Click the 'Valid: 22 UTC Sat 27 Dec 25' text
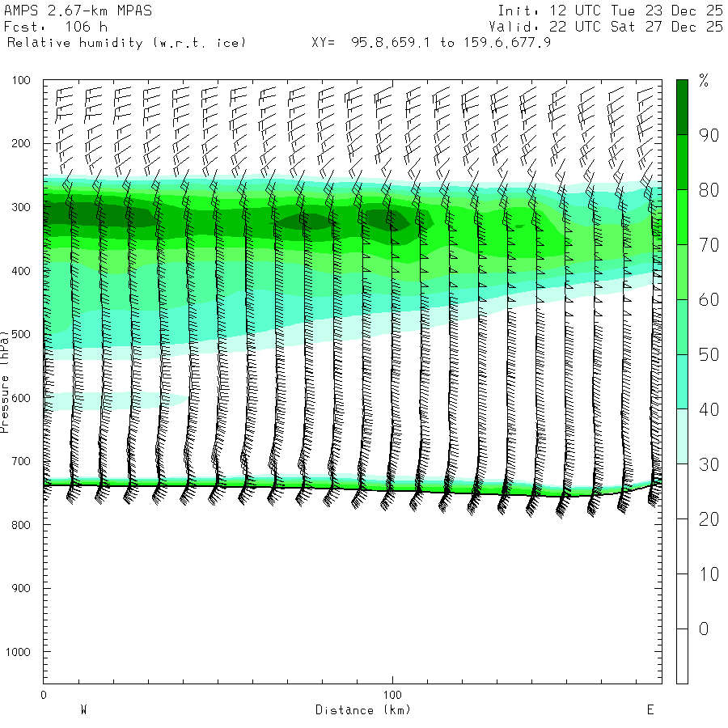Viewport: 728px width, 728px height. tap(606, 27)
